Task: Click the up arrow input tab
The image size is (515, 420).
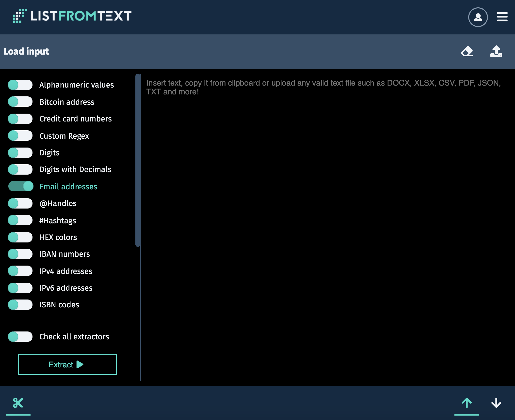Action: 467,403
